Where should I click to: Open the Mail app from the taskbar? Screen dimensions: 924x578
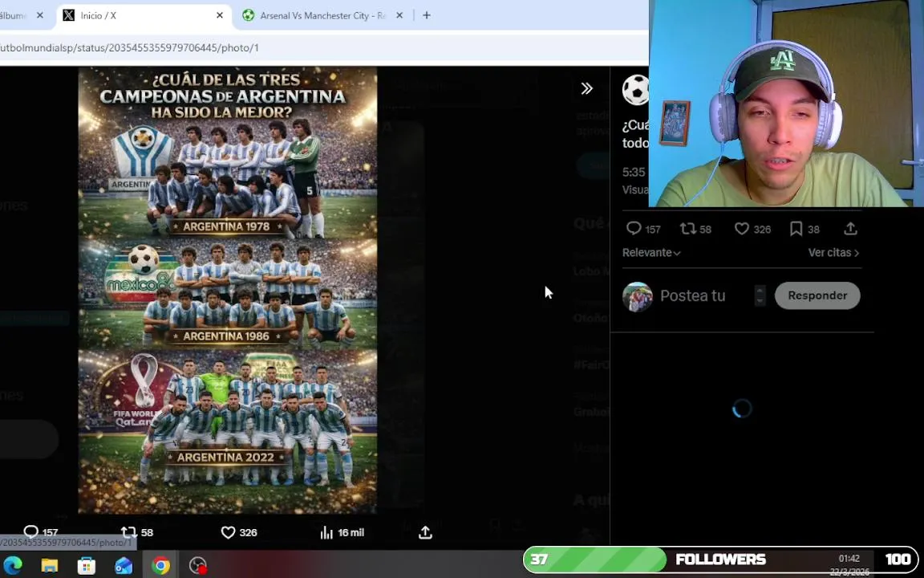[124, 566]
